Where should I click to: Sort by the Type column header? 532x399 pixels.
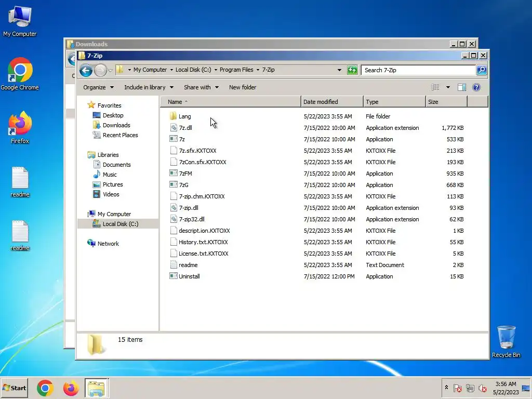click(x=394, y=102)
